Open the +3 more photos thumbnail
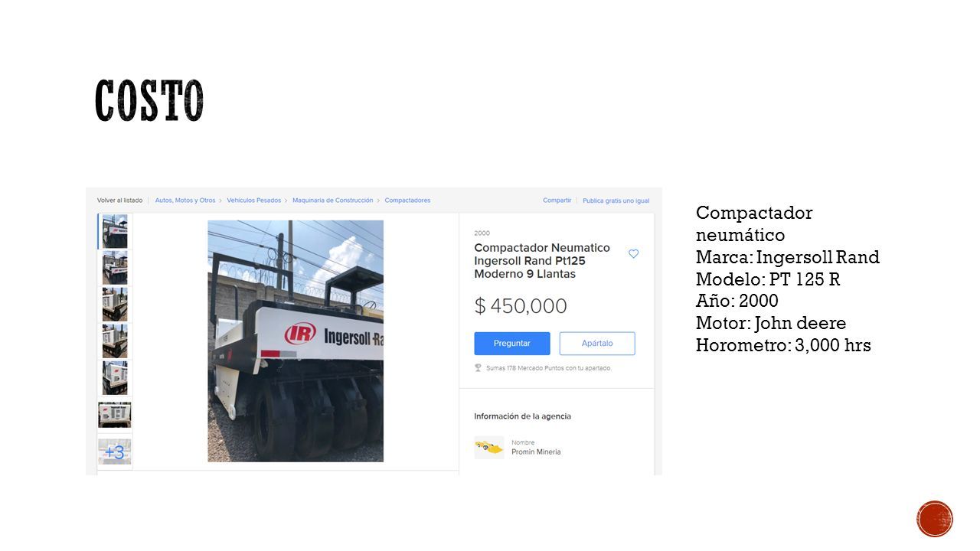 [x=115, y=452]
